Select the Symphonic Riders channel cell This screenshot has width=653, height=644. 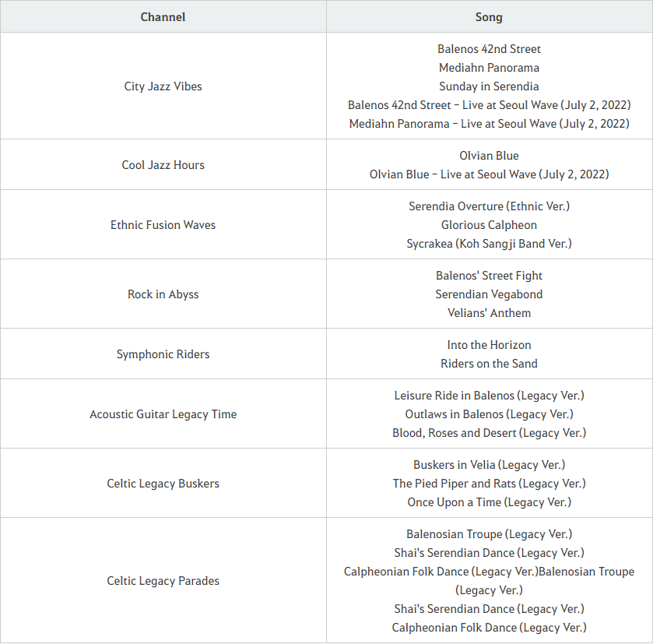tap(163, 354)
